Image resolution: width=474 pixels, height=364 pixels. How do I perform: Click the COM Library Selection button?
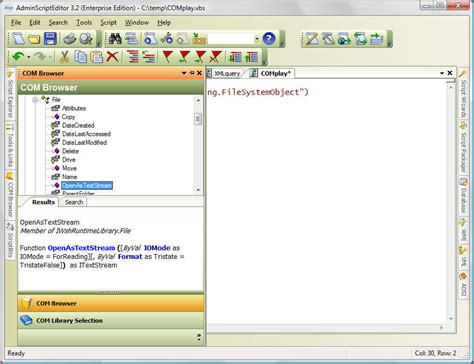click(111, 320)
